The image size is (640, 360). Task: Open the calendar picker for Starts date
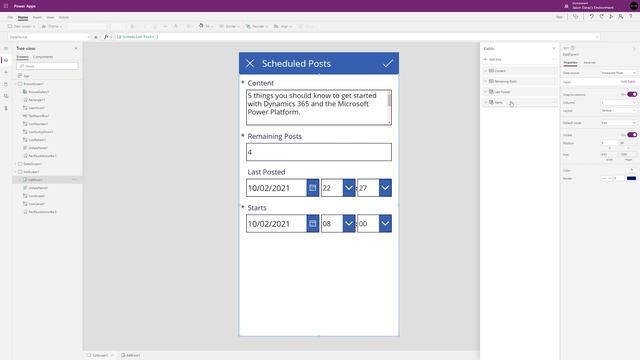click(313, 224)
